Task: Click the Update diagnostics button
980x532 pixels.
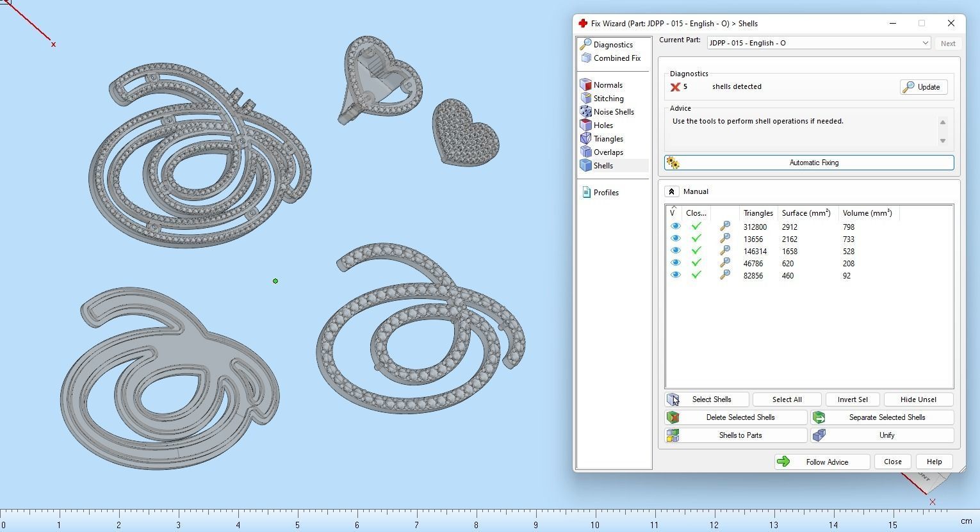Action: (923, 87)
